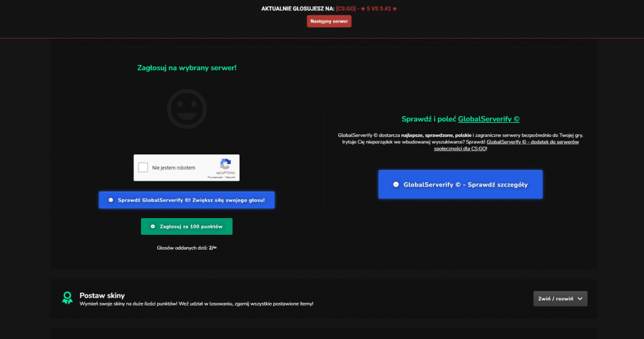
Task: Click "GlobalServerify © - Sprawdź szczegóły" button
Action: coord(460,184)
